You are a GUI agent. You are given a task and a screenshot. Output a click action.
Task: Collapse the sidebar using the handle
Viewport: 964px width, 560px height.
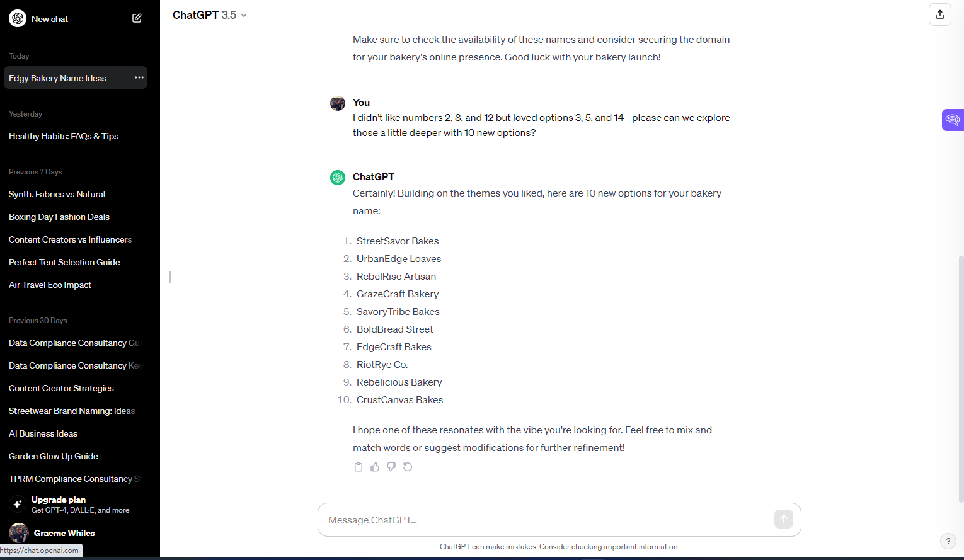pos(170,277)
